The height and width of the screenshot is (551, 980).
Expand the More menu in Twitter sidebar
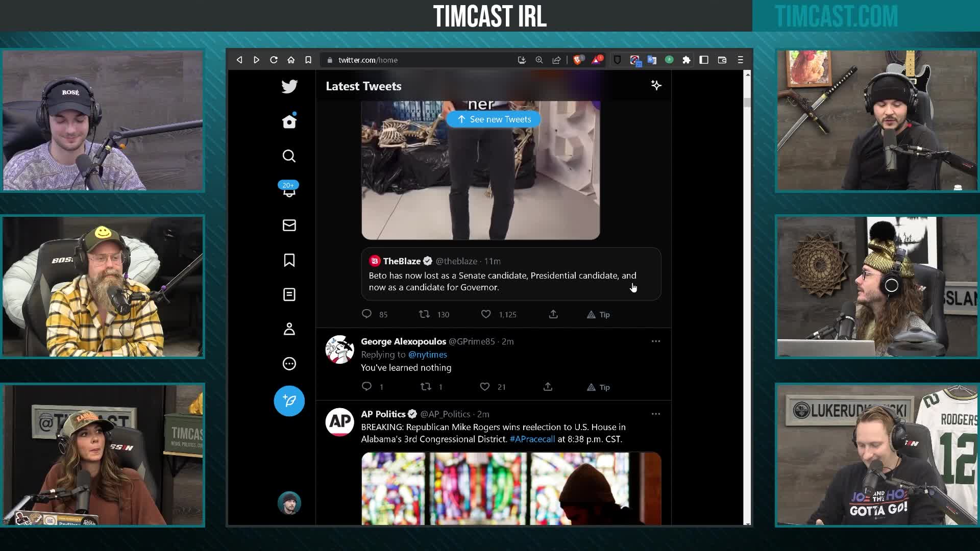coord(289,363)
